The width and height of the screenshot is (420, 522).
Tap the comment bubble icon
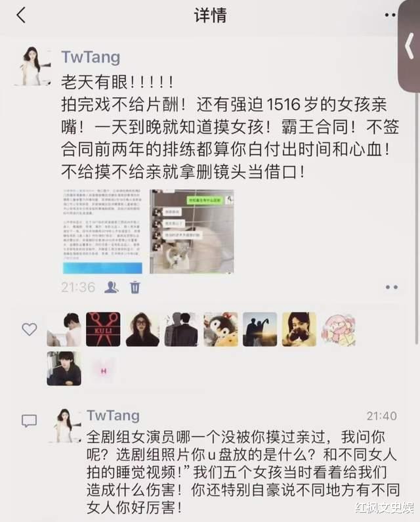[x=30, y=421]
